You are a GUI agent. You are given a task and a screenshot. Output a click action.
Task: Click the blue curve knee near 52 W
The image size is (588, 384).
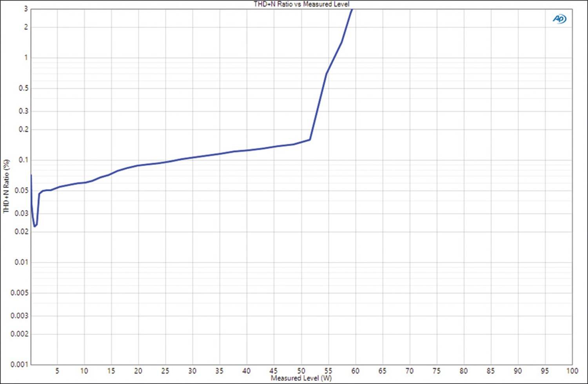click(310, 139)
